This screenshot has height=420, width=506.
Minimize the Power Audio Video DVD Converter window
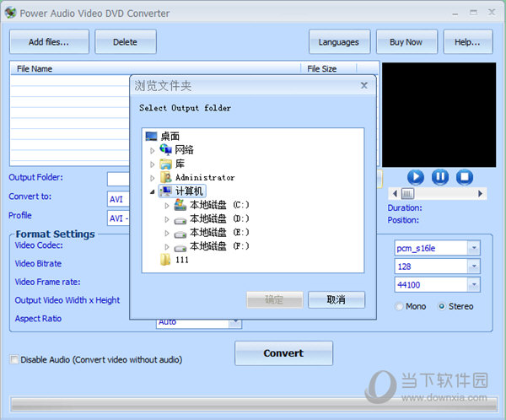click(x=455, y=13)
